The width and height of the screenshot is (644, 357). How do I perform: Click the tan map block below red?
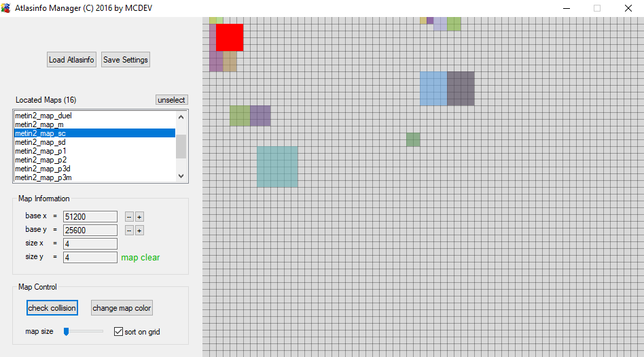(x=230, y=61)
